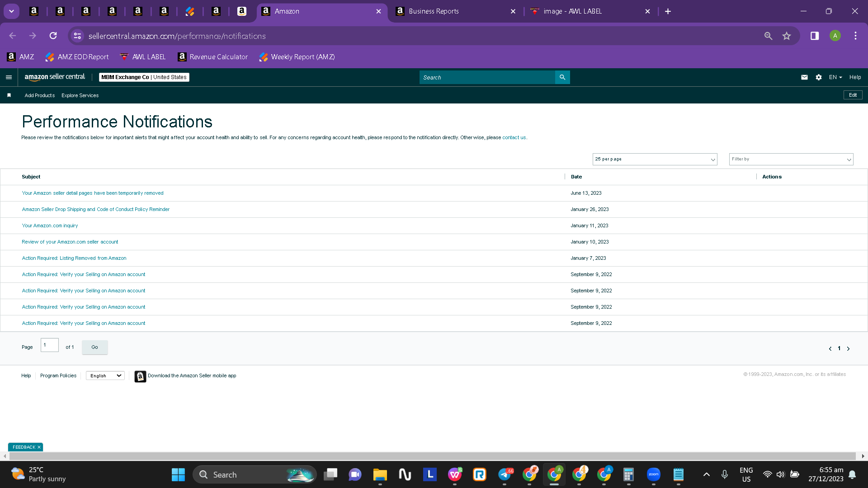Click Add Products link
Image resolution: width=868 pixels, height=488 pixels.
click(40, 95)
